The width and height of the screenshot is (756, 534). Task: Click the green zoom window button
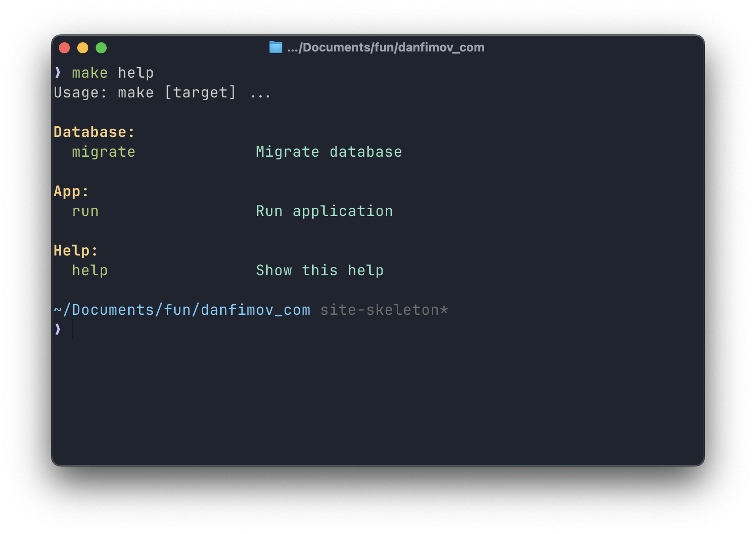[x=101, y=48]
